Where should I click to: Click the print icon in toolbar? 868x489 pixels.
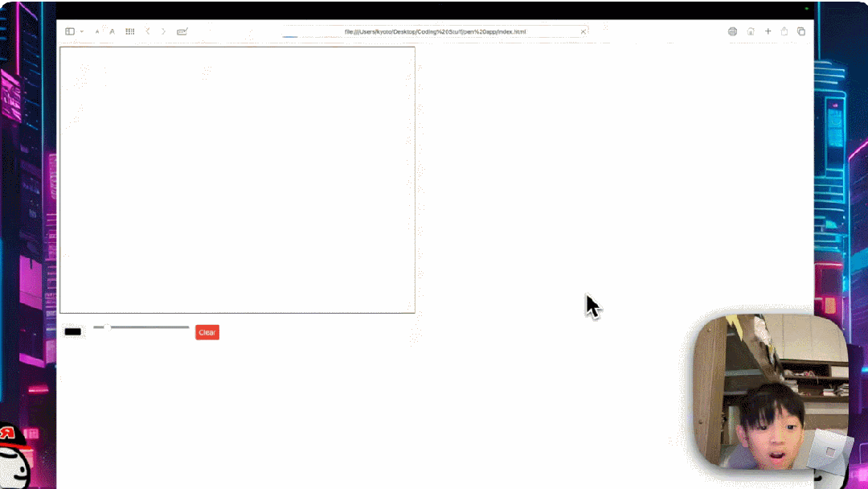click(732, 31)
